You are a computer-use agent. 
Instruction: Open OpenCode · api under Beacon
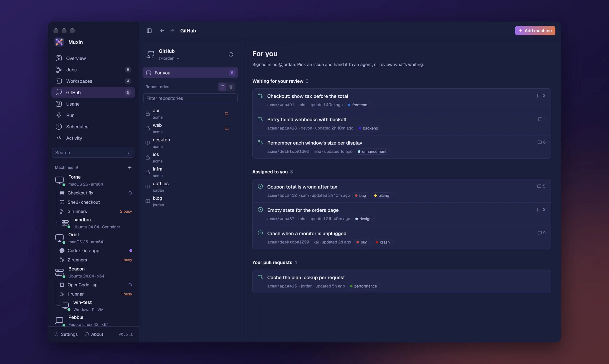96,285
